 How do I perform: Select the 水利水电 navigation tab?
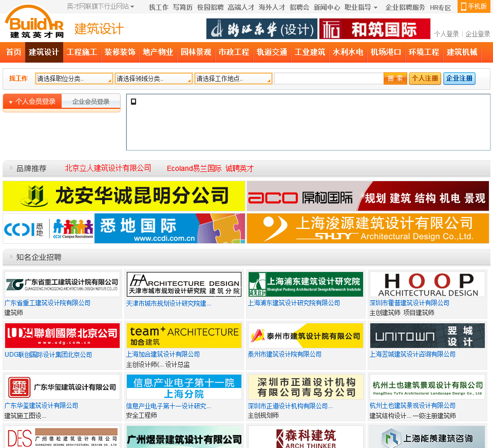(x=348, y=52)
